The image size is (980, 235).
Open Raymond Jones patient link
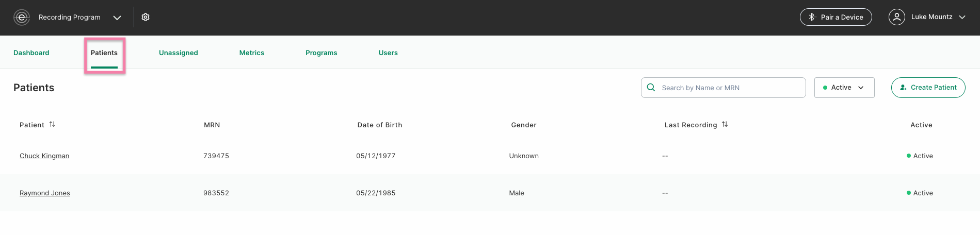click(x=45, y=193)
